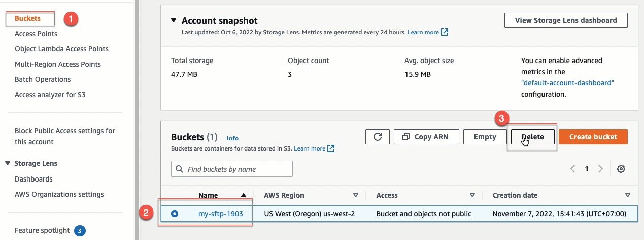This screenshot has height=240, width=644.
Task: Open Storage Lens Dashboards
Action: 33,179
